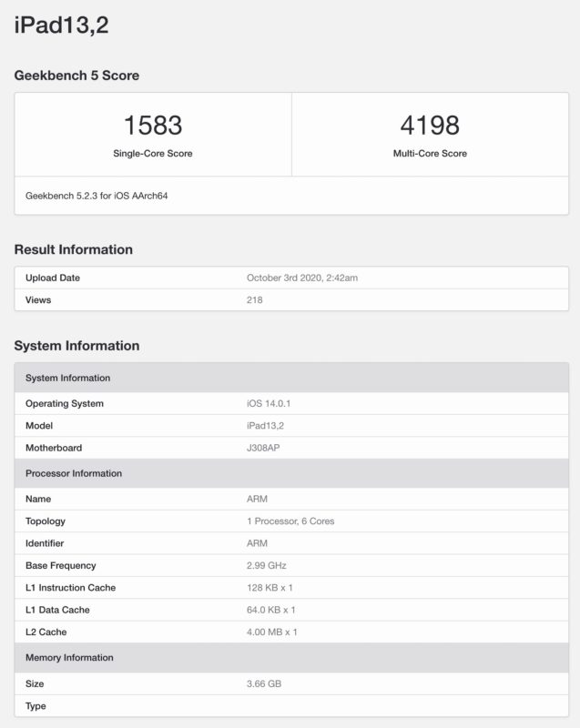Click the Views label
The width and height of the screenshot is (580, 728).
(x=38, y=300)
